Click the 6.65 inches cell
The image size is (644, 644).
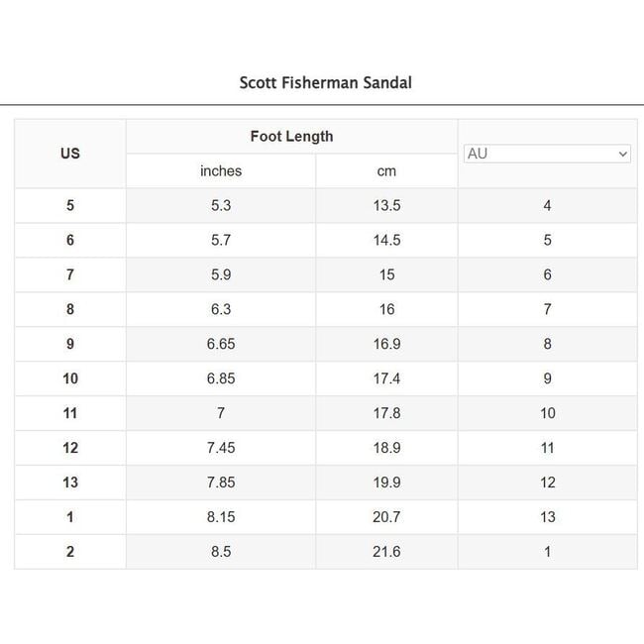[x=221, y=344]
